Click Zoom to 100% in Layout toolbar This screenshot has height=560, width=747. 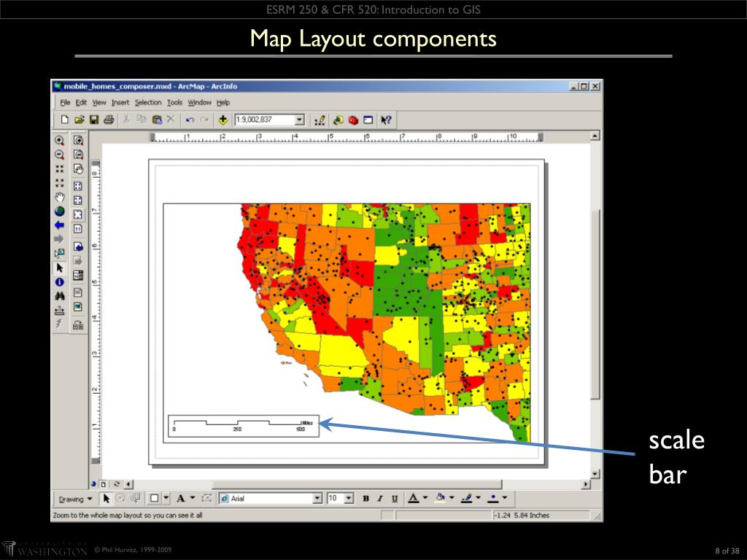78,229
